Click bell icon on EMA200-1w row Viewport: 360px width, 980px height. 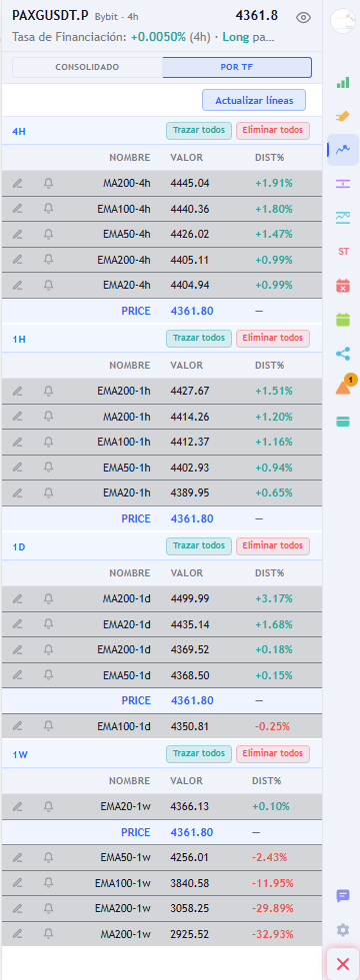click(x=48, y=909)
